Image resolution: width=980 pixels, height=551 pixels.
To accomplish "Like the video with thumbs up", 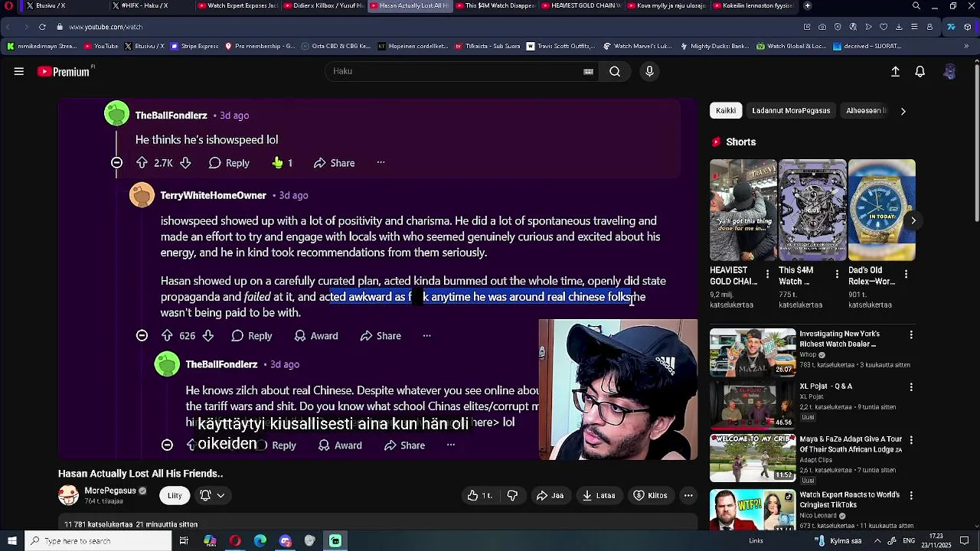I will coord(481,495).
